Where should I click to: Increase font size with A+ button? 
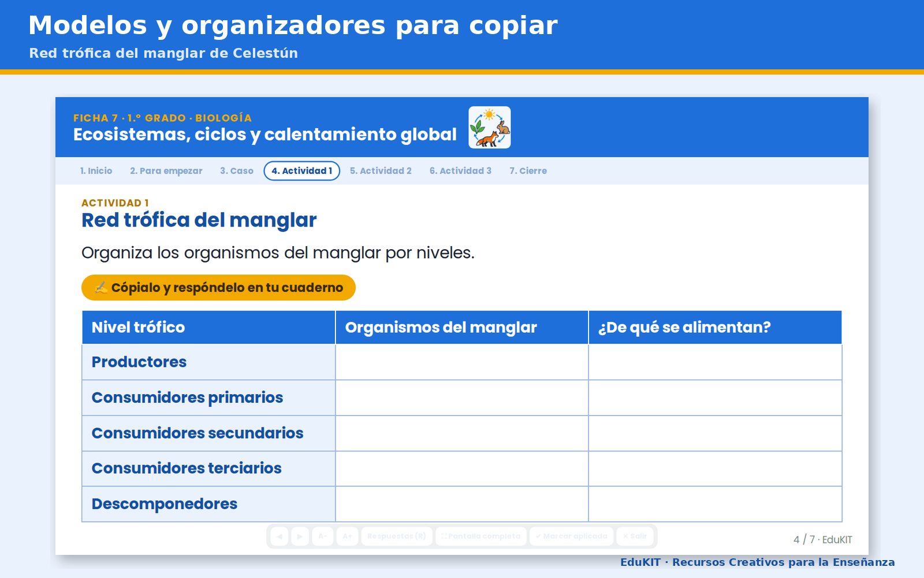tap(347, 536)
